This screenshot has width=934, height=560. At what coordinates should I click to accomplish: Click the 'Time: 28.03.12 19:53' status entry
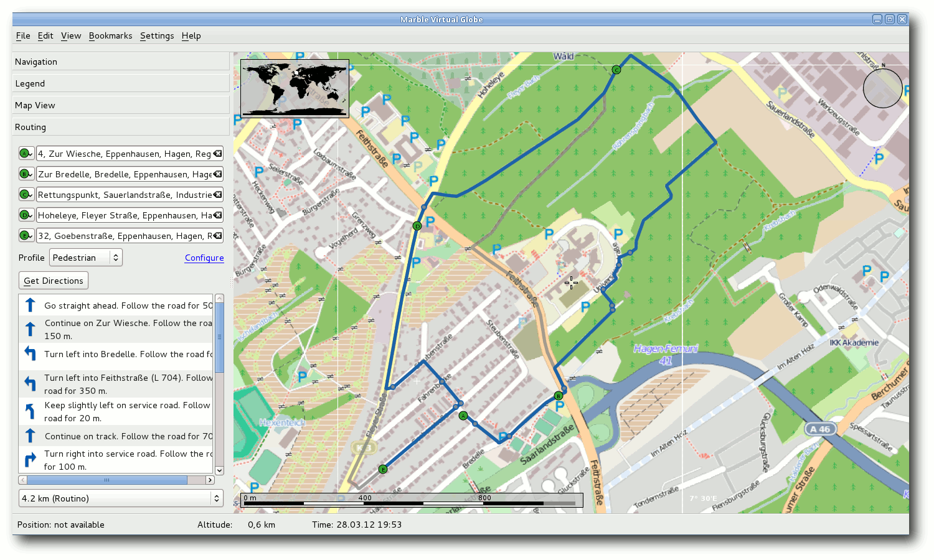(357, 525)
